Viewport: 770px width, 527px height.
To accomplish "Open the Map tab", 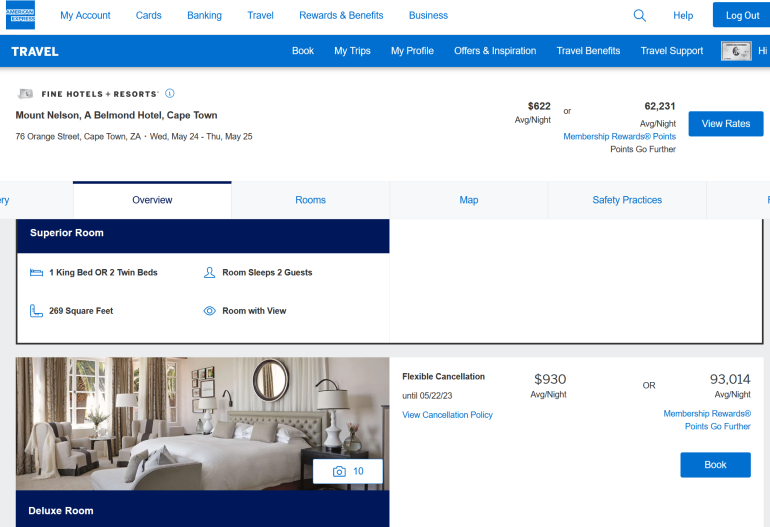I will pyautogui.click(x=468, y=200).
